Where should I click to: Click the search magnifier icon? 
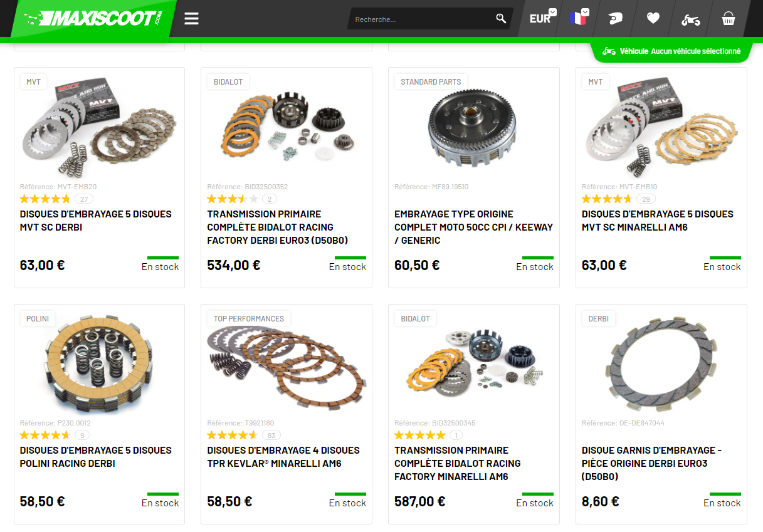coord(501,18)
